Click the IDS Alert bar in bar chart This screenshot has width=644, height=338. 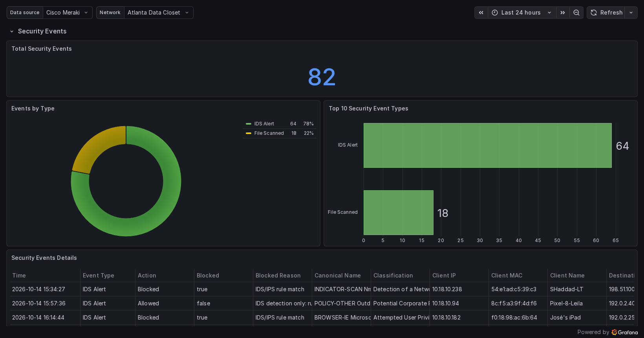click(x=488, y=145)
